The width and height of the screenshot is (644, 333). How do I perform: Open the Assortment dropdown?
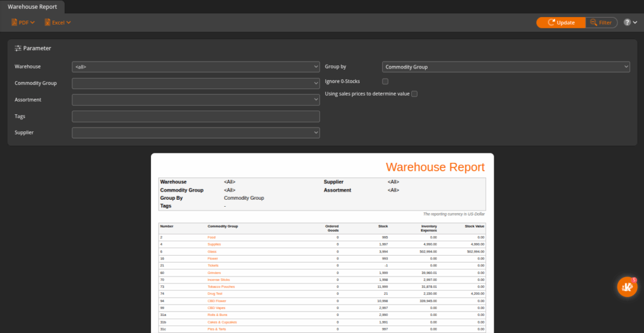click(x=196, y=99)
